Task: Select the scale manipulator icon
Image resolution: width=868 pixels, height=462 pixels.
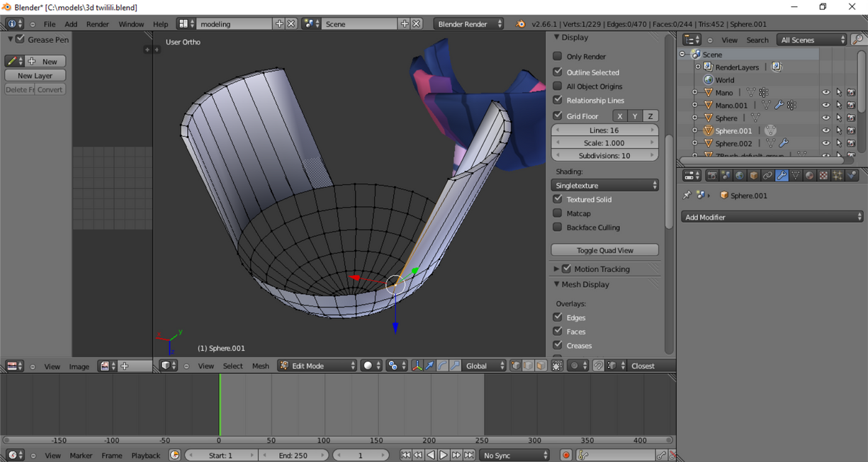Action: tap(455, 366)
